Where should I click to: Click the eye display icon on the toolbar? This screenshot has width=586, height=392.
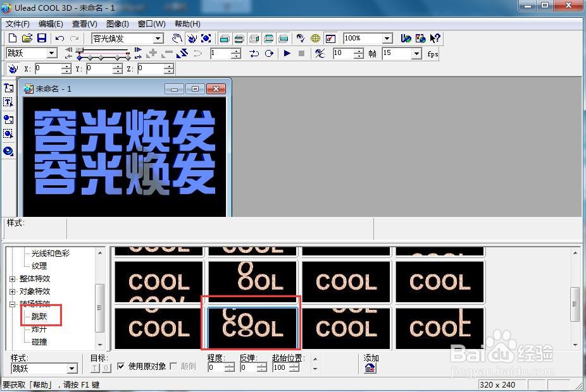pyautogui.click(x=301, y=38)
